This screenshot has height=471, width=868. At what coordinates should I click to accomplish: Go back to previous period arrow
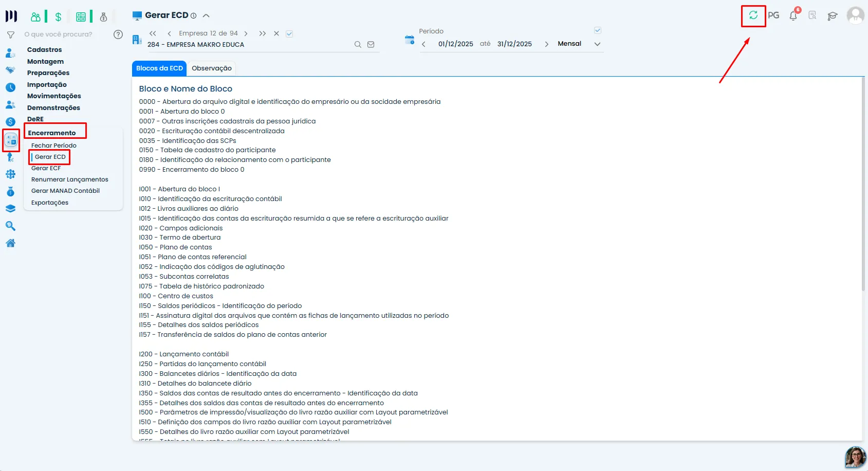(x=423, y=44)
